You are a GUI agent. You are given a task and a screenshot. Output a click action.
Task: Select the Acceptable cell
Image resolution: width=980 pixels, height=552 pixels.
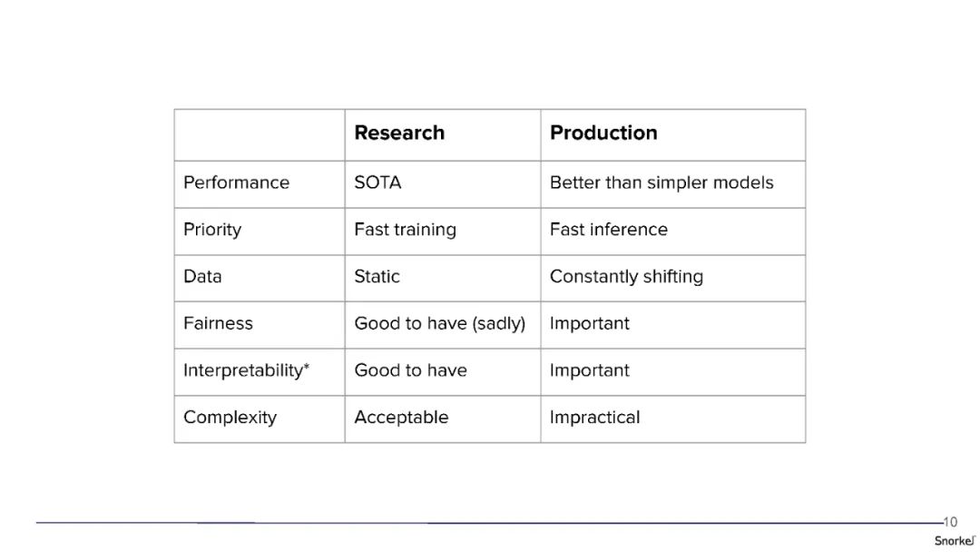401,418
